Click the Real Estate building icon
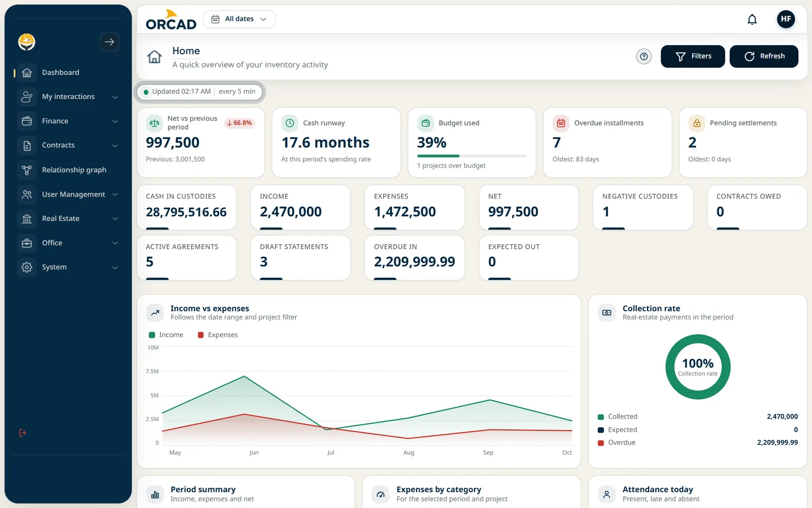The width and height of the screenshot is (812, 508). 27,219
